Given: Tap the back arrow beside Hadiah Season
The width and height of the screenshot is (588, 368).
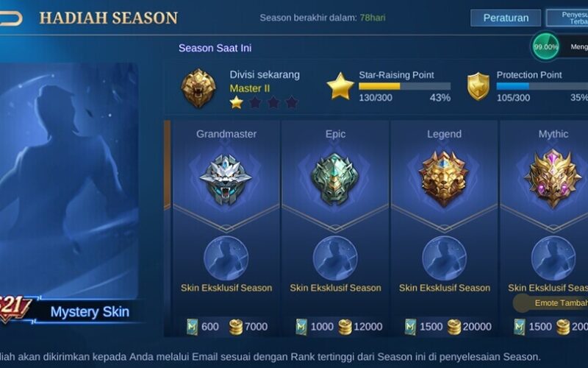Looking at the screenshot, I should pyautogui.click(x=10, y=18).
